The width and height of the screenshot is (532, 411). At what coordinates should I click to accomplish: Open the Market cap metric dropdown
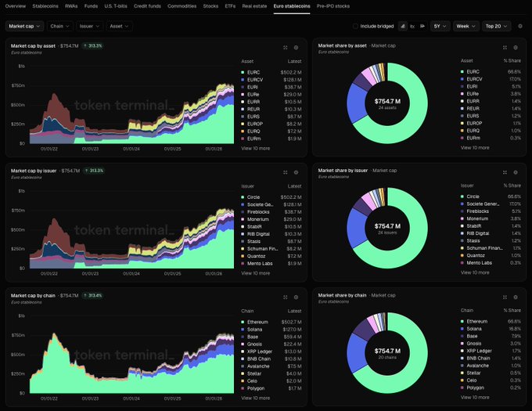pos(24,26)
